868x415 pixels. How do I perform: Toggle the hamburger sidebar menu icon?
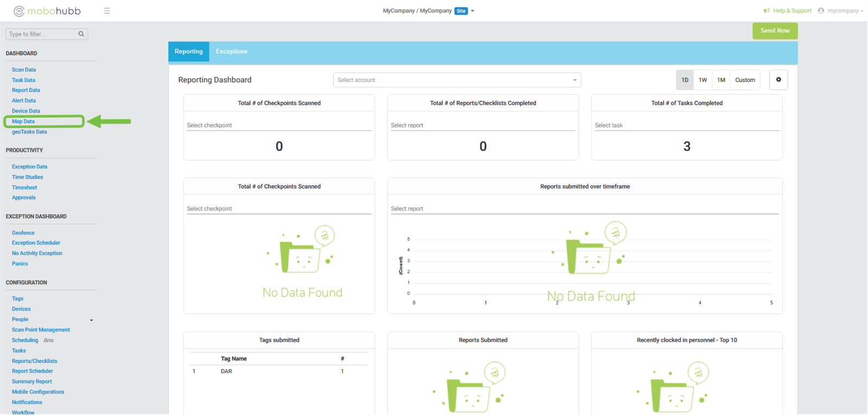(x=107, y=11)
